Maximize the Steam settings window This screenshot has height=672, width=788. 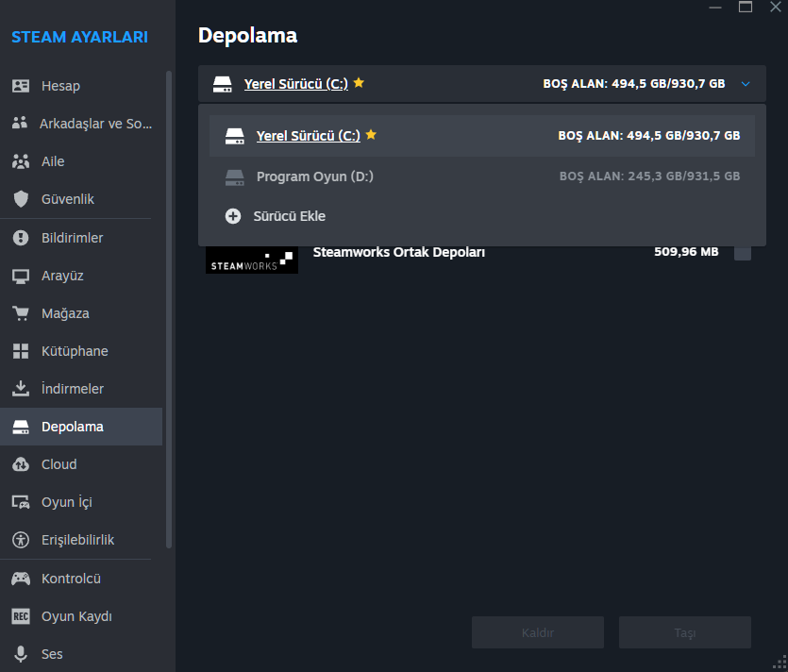[x=746, y=7]
